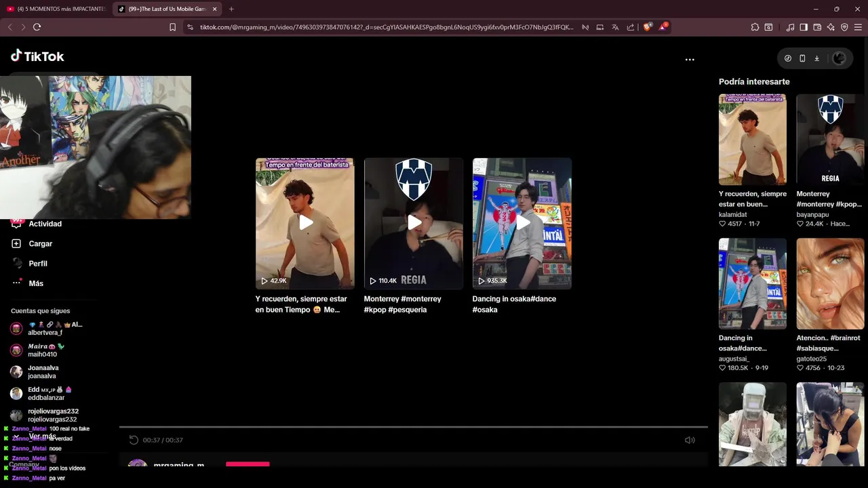
Task: Switch to the 5 MOMENTOS más IMPACTANTES tab
Action: click(56, 9)
